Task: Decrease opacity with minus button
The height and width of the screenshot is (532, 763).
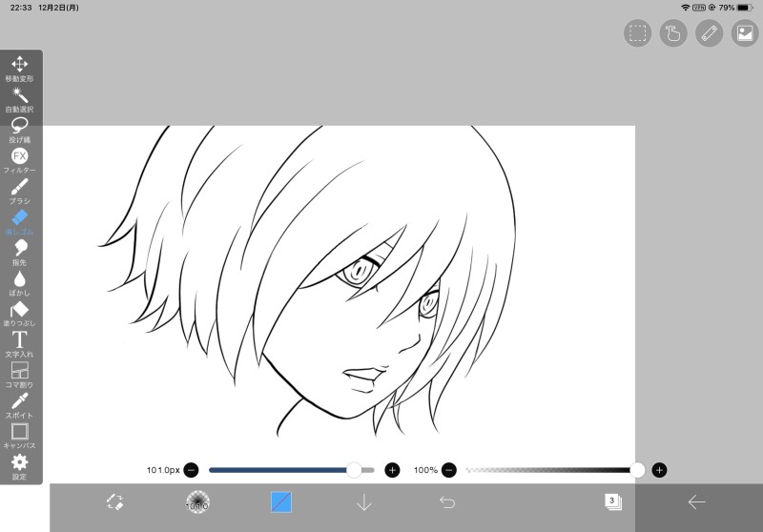Action: point(449,470)
